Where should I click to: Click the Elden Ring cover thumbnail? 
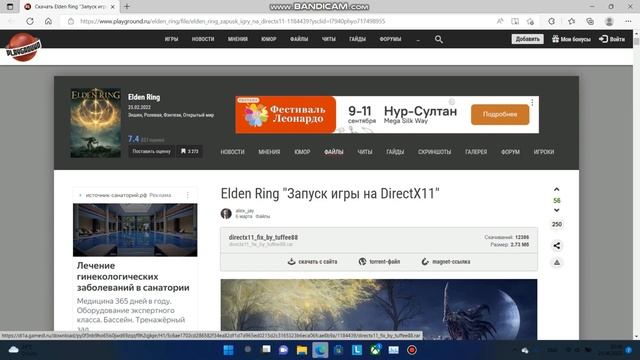[x=96, y=123]
